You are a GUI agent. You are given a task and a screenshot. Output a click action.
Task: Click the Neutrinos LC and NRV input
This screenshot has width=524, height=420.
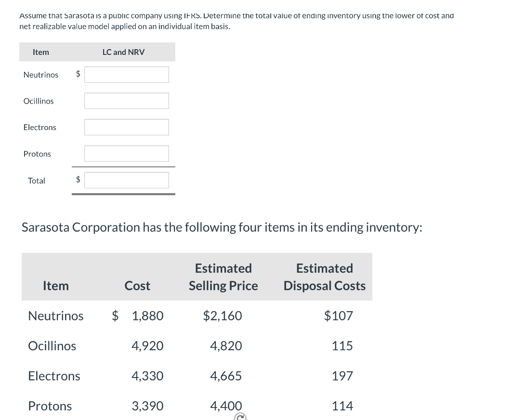tap(127, 75)
